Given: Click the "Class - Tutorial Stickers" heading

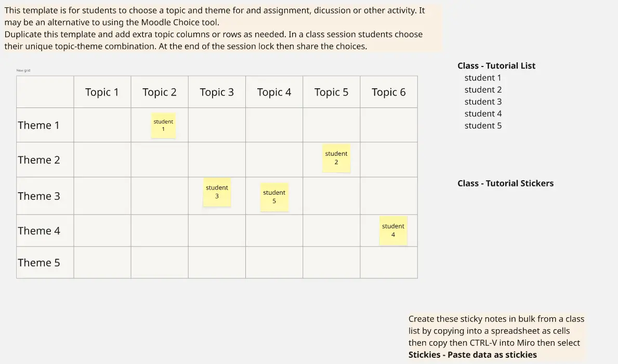Looking at the screenshot, I should pos(505,183).
